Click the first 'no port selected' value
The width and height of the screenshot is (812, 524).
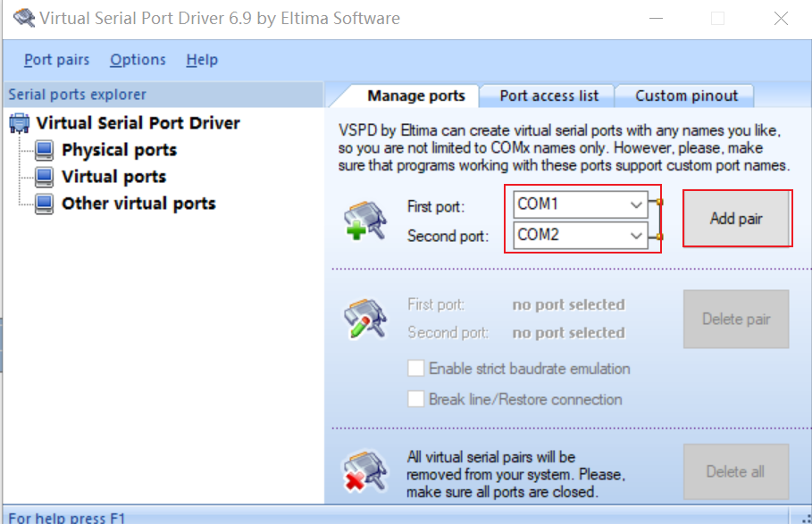pyautogui.click(x=569, y=304)
